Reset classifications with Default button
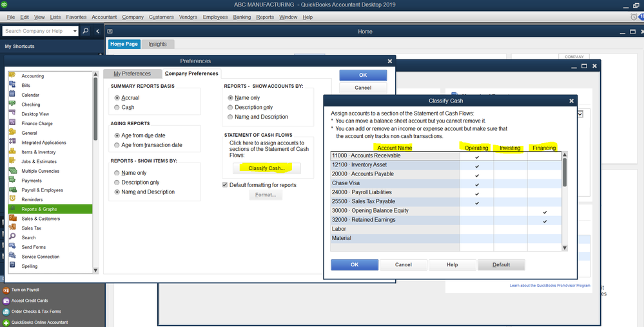Screen dimensions: 644x327 (501, 264)
